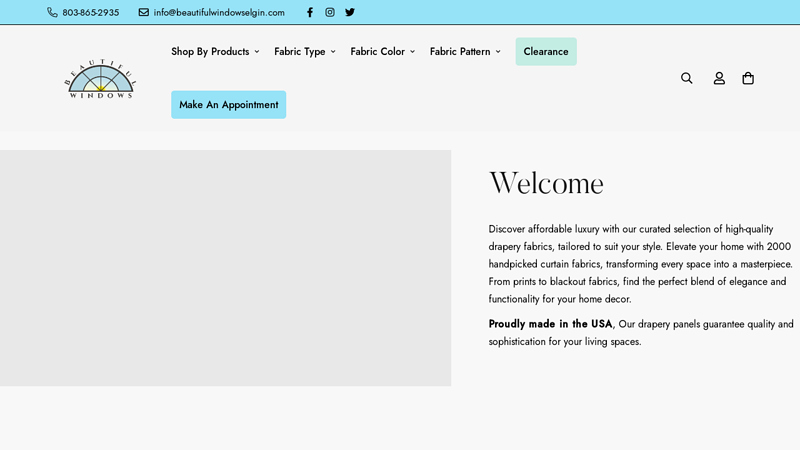
Task: Click the phone icon in top bar
Action: tap(52, 12)
